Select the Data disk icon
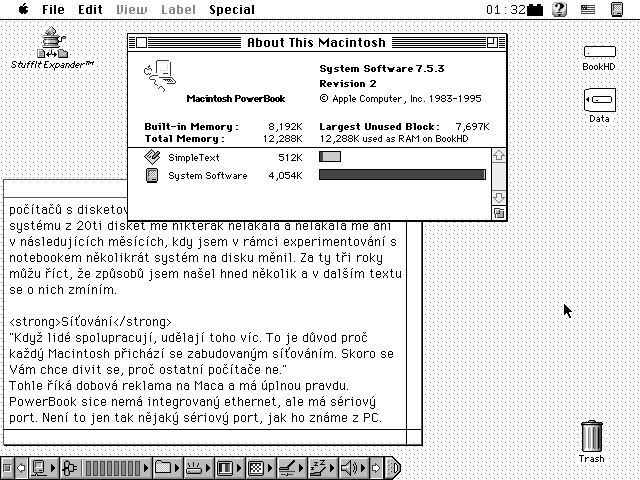Image resolution: width=640 pixels, height=480 pixels. (599, 101)
